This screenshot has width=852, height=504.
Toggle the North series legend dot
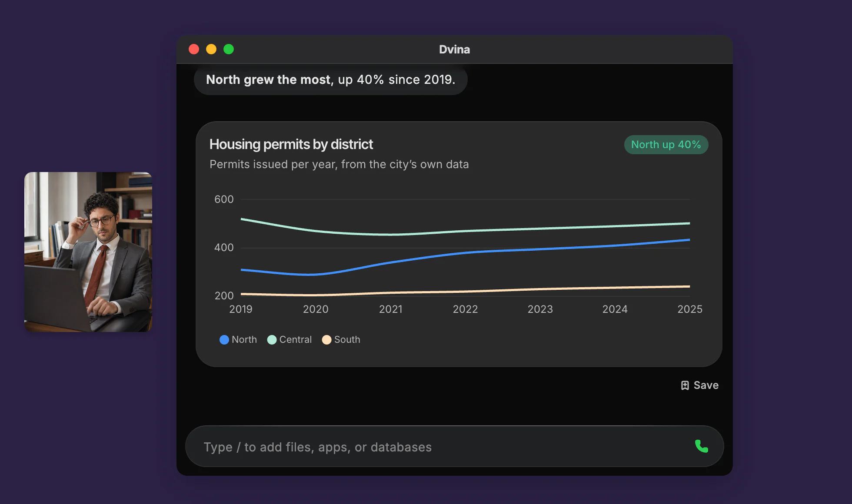pos(224,340)
